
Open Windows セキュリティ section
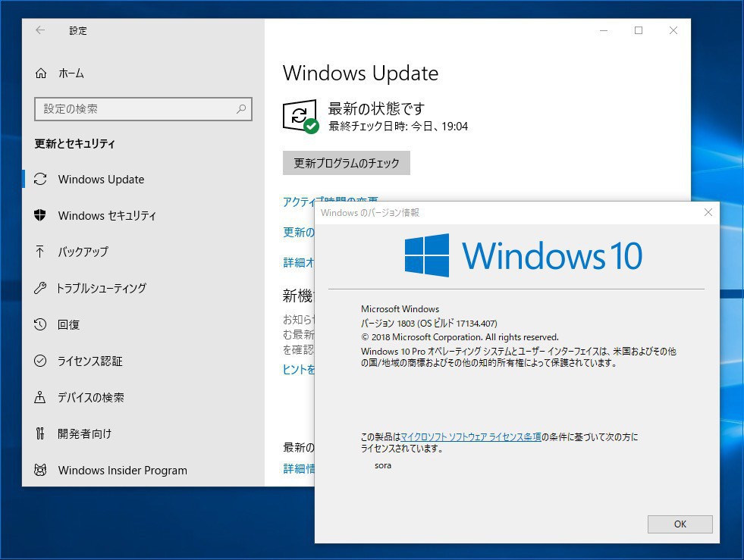point(143,216)
